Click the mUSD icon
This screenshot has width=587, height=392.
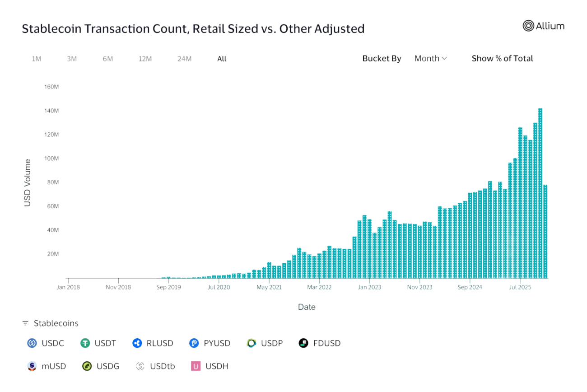[32, 366]
